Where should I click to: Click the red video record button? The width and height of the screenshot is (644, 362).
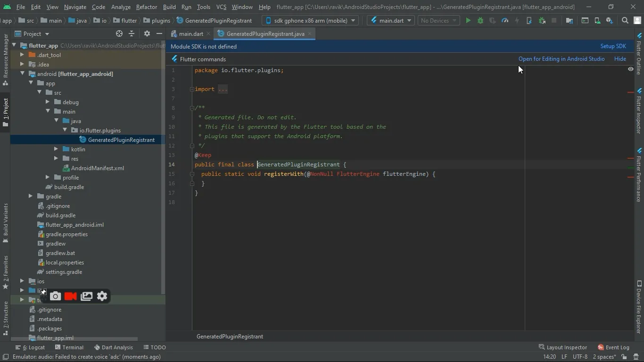pyautogui.click(x=71, y=296)
